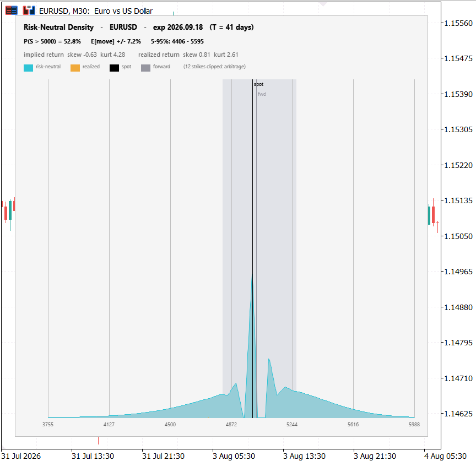Click the strike axis label 4127
This screenshot has width=476, height=461.
point(109,424)
